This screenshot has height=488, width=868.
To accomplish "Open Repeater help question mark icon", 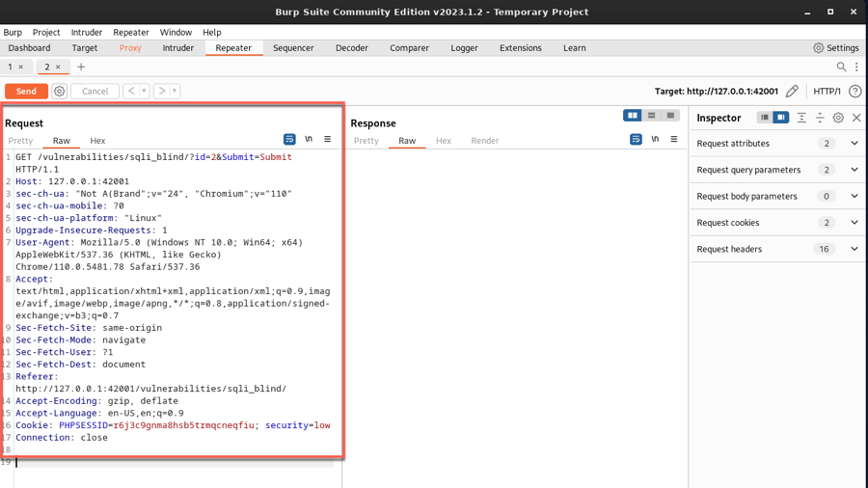I will tap(855, 92).
